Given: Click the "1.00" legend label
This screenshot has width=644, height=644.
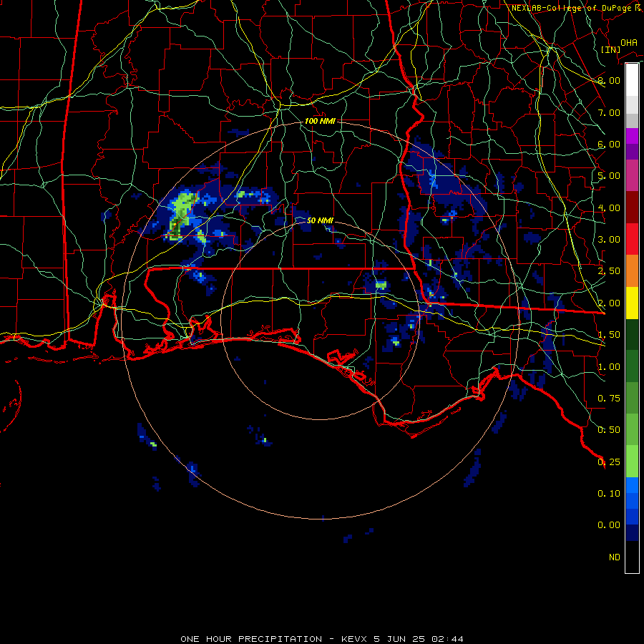Looking at the screenshot, I should [x=609, y=367].
